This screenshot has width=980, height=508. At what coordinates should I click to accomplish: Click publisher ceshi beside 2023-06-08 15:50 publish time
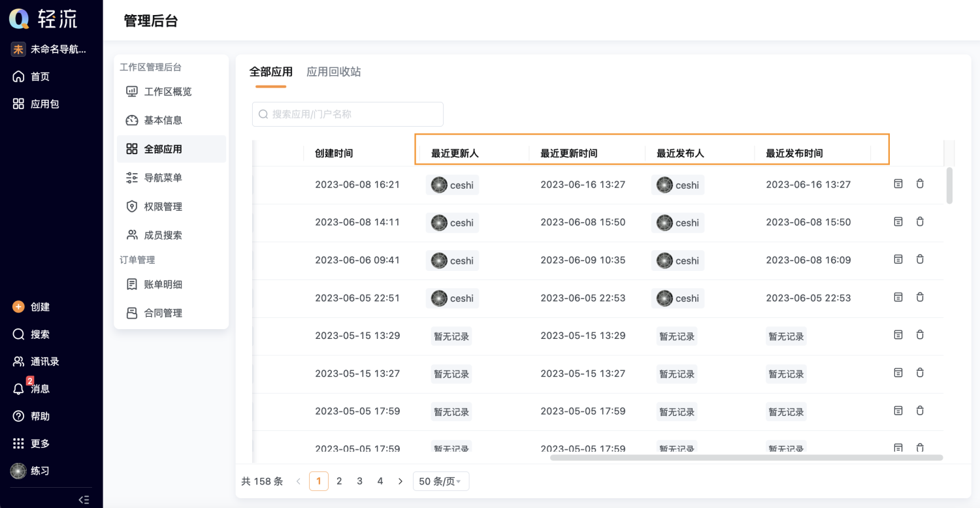click(x=678, y=223)
